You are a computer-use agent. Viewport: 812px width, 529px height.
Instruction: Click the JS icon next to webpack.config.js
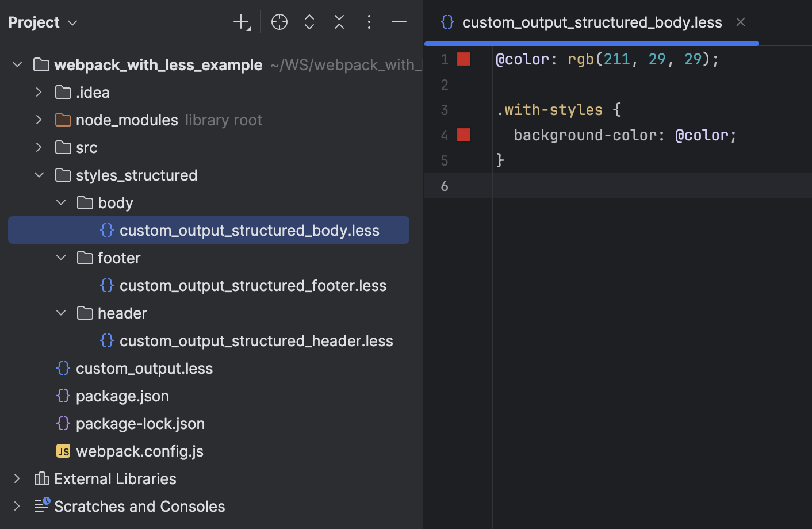(64, 451)
